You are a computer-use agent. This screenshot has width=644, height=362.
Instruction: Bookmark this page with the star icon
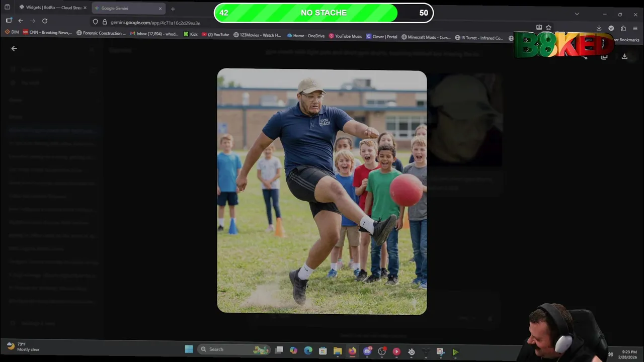[x=548, y=28]
